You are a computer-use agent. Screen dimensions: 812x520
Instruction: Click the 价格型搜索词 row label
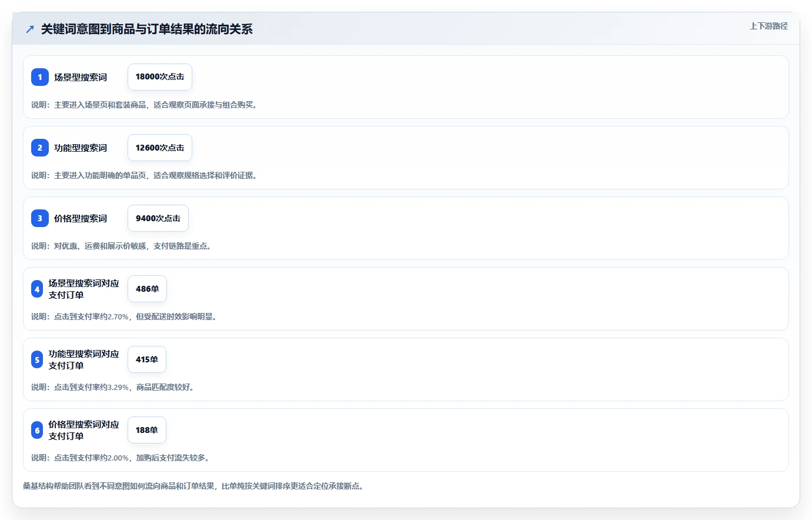81,218
